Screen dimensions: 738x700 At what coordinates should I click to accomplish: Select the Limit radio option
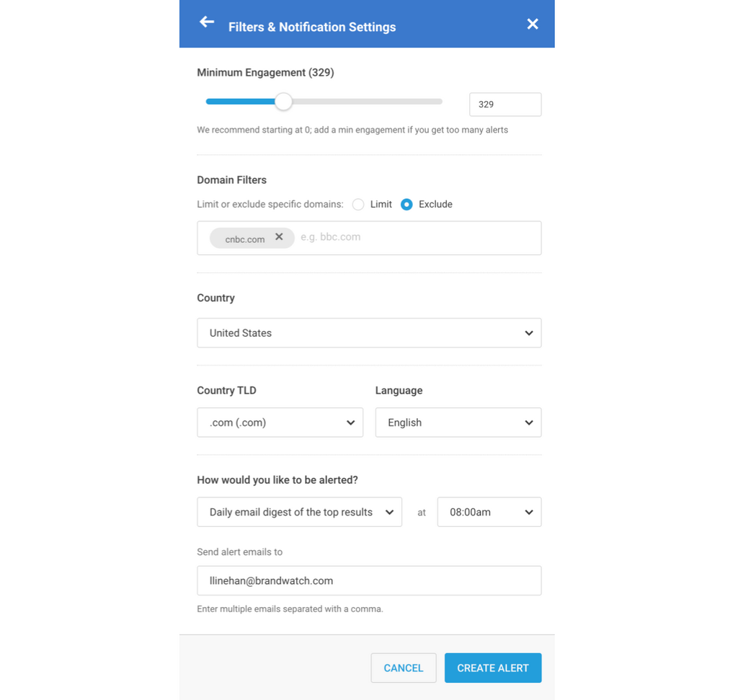point(358,205)
